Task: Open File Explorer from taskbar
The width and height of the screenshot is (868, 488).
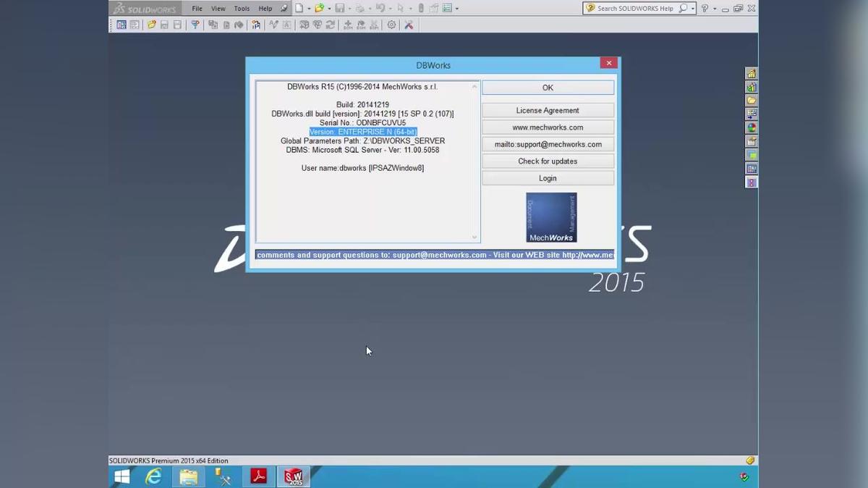Action: [188, 476]
